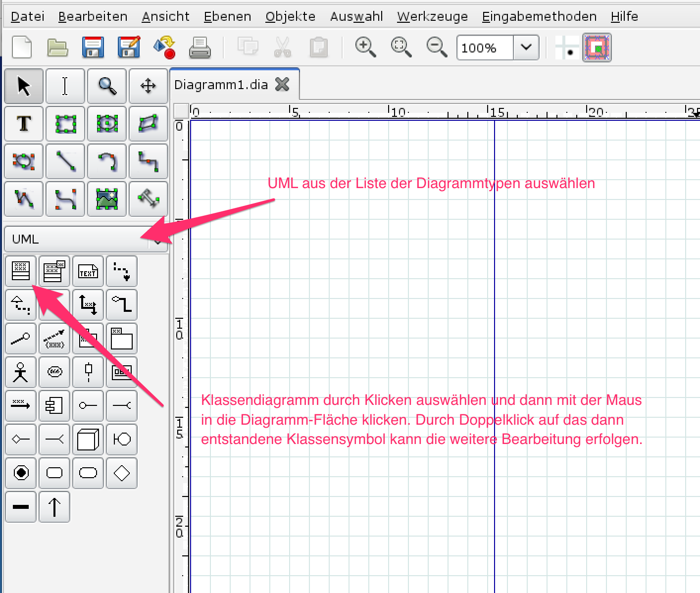This screenshot has height=593, width=700.
Task: Select the text edit I-beam tool
Action: 65,86
